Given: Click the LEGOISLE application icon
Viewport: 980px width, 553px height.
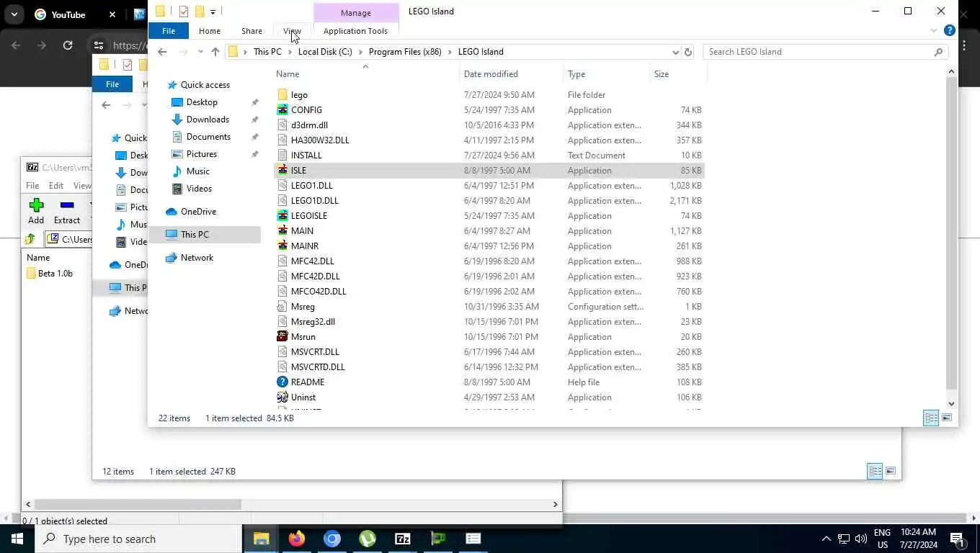Looking at the screenshot, I should tap(282, 216).
